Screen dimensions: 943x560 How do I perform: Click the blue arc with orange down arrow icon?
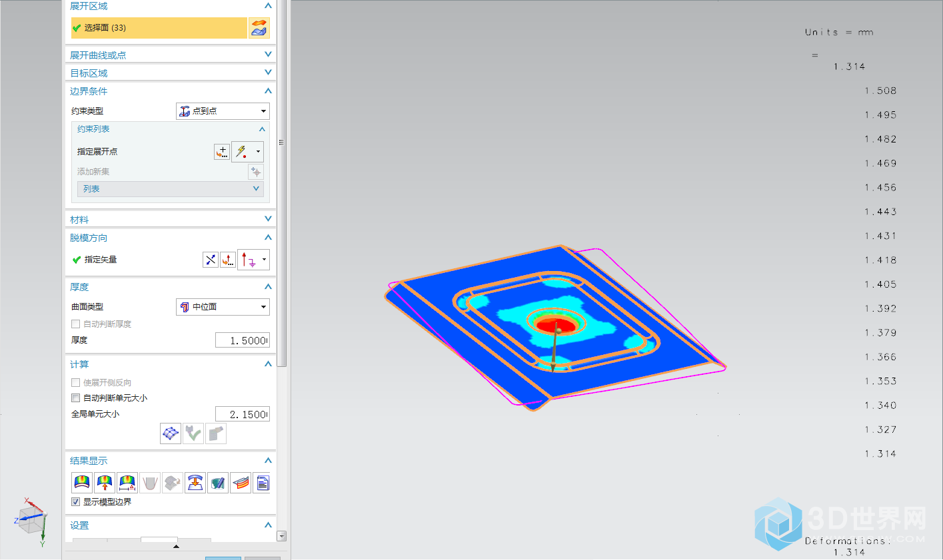pos(195,483)
